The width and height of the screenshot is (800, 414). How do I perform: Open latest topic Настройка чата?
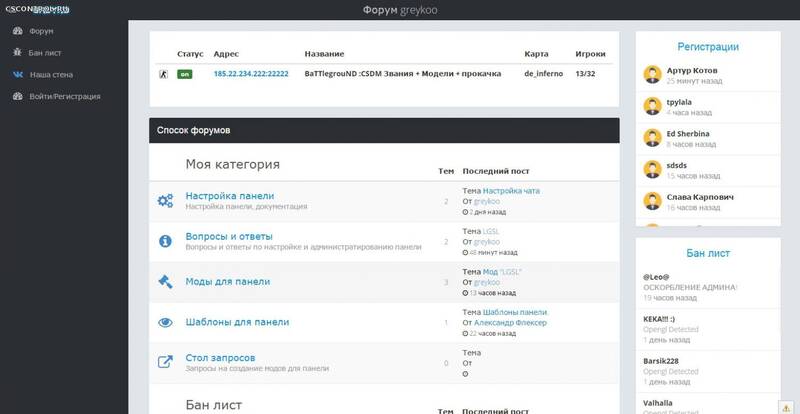(511, 190)
